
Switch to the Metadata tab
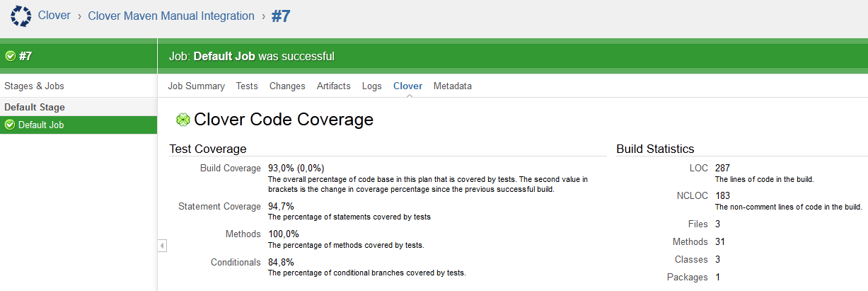[453, 86]
